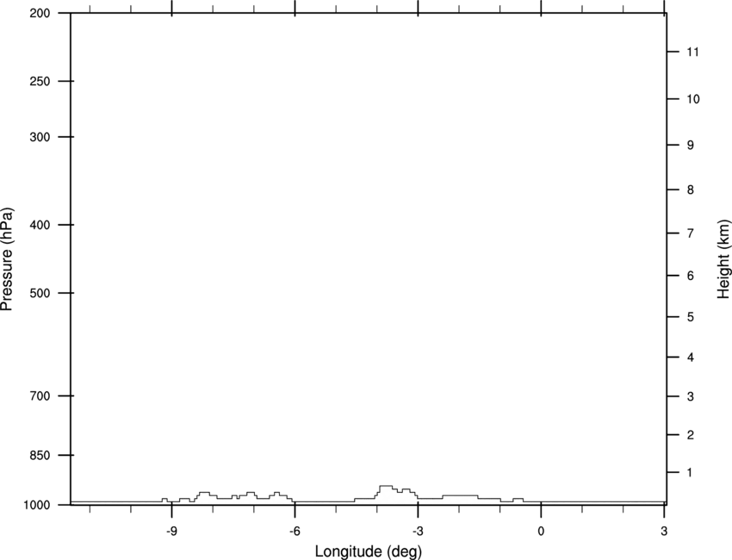Click the 'Longitude (deg)' axis title
732x560 pixels.
369,551
